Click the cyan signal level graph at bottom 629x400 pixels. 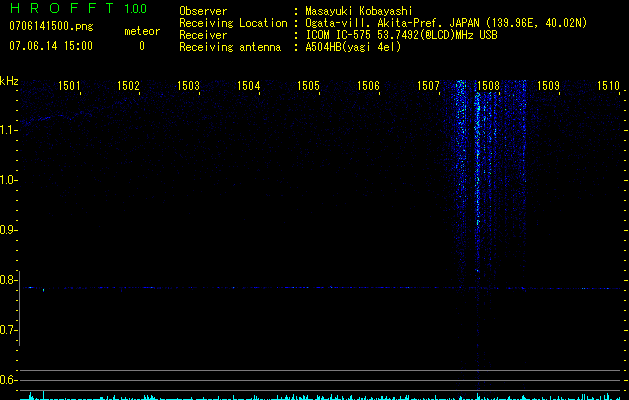[321, 397]
